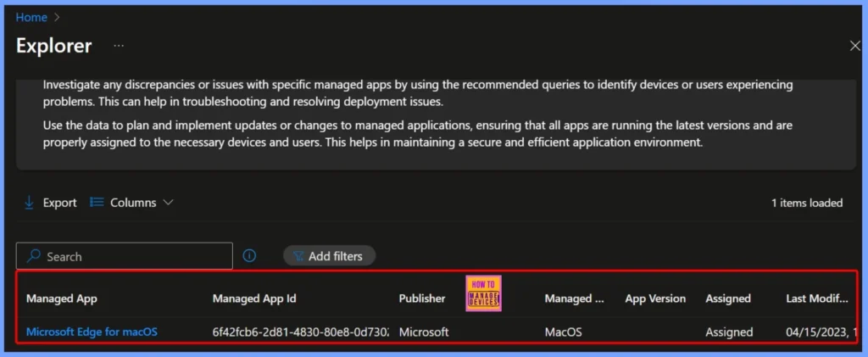Export the managed apps list
Image resolution: width=868 pixels, height=357 pixels.
coord(50,203)
